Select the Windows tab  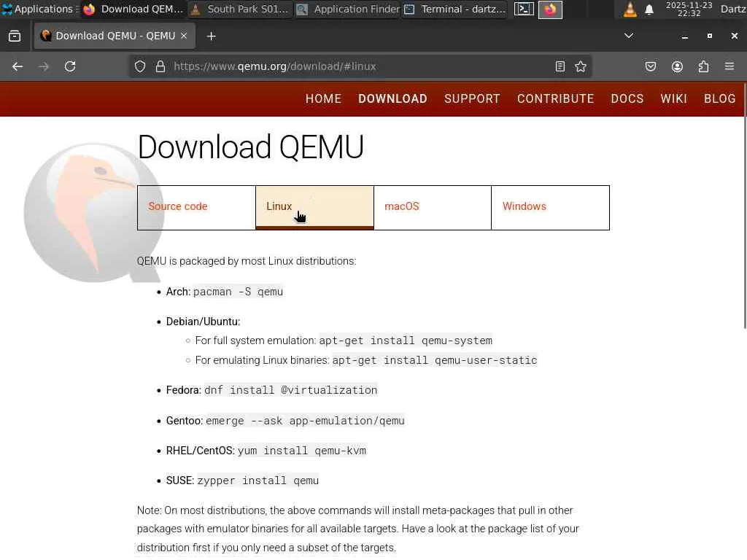point(550,208)
